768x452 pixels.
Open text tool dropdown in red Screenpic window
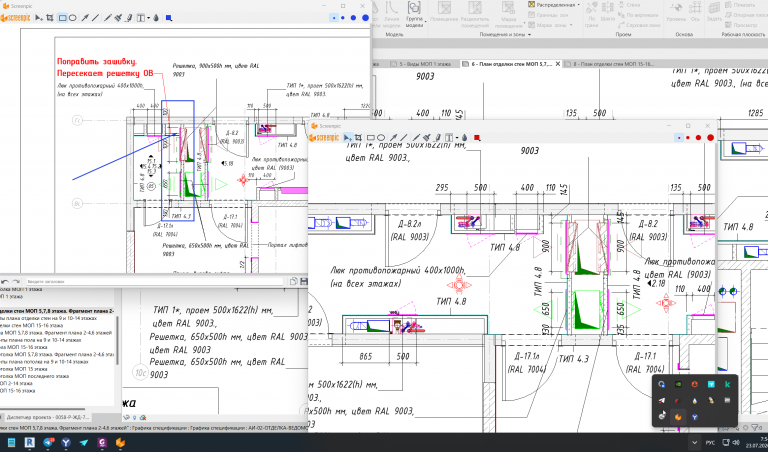[456, 139]
